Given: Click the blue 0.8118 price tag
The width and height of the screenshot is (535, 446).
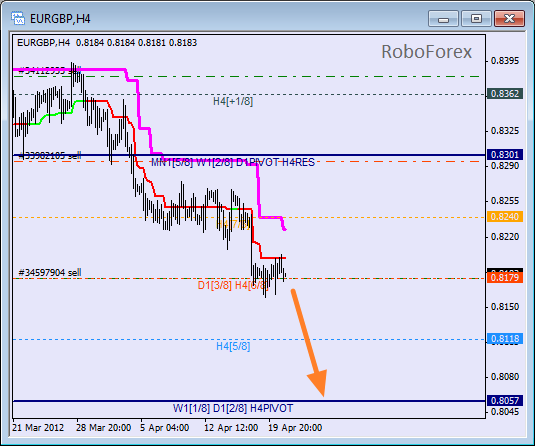Looking at the screenshot, I should point(505,339).
